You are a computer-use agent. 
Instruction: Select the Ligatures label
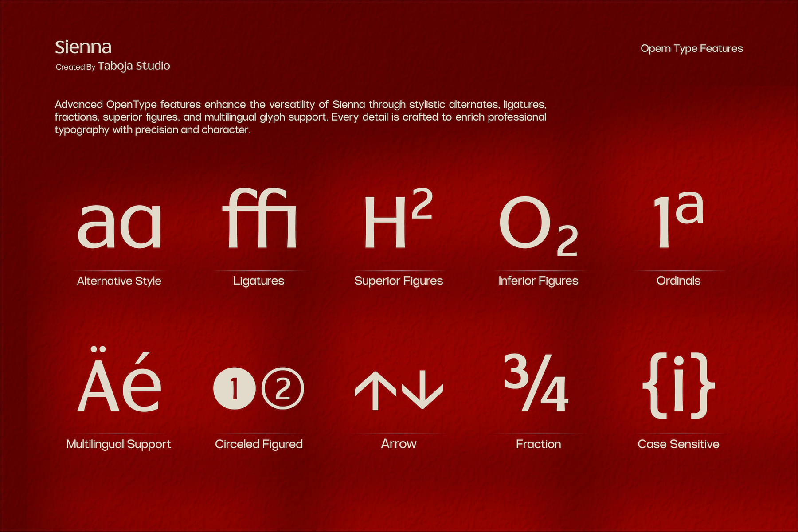point(259,281)
